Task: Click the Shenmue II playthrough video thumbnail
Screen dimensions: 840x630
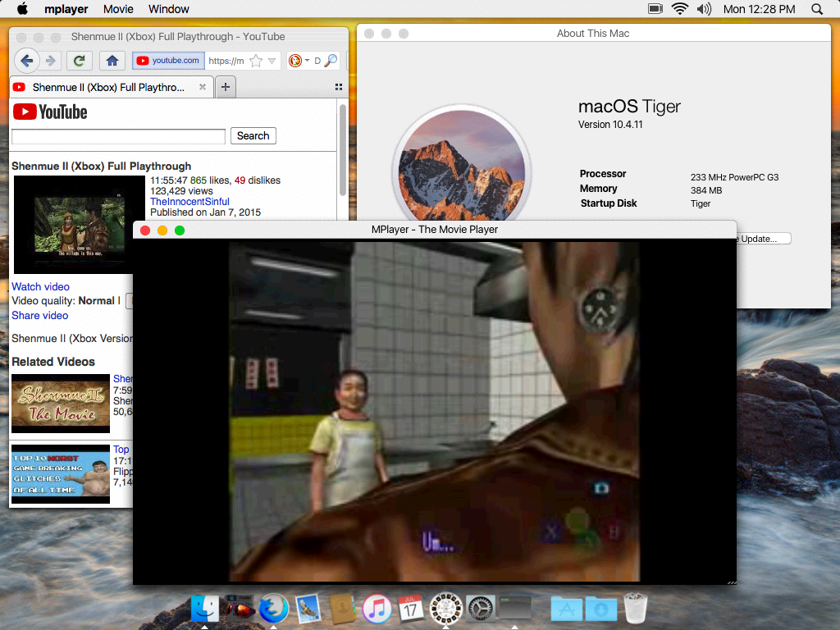Action: (80, 225)
